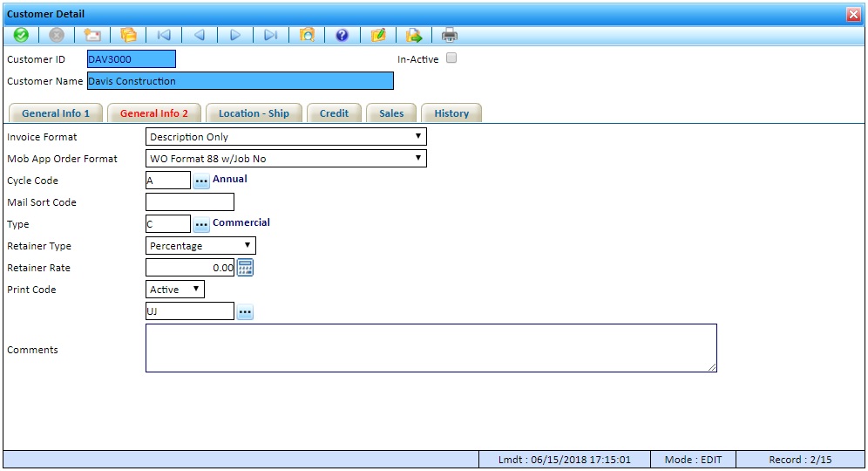The height and width of the screenshot is (471, 868).
Task: Click the printer icon
Action: (450, 36)
